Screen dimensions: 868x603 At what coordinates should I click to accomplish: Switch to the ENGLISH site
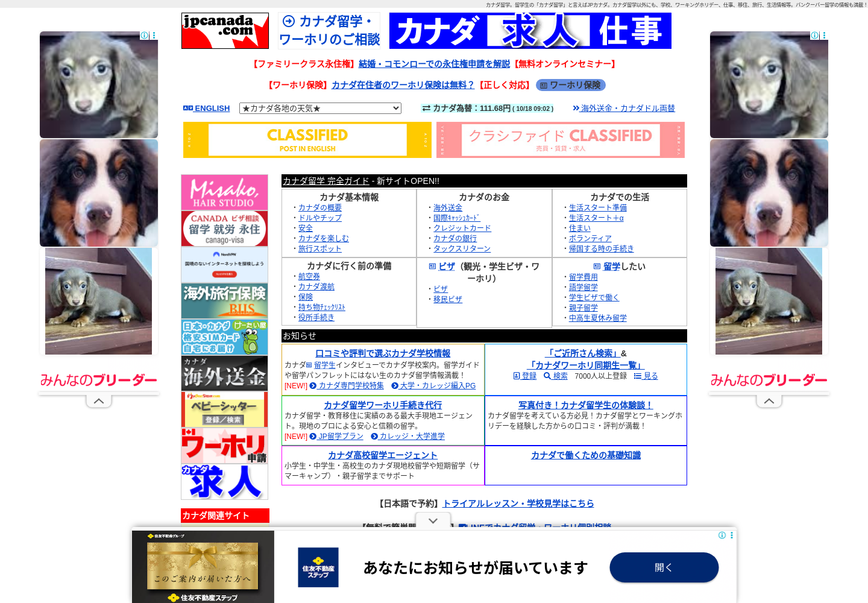click(207, 109)
